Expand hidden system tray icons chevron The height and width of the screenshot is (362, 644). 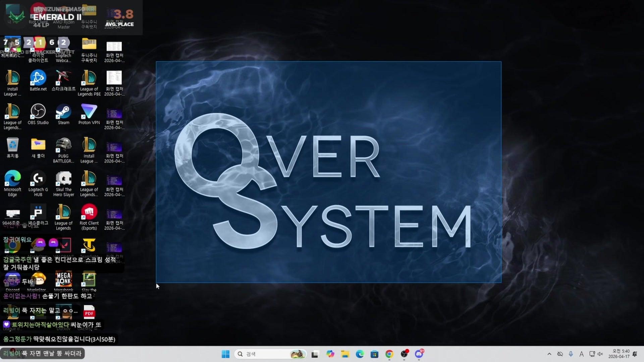[x=549, y=354]
